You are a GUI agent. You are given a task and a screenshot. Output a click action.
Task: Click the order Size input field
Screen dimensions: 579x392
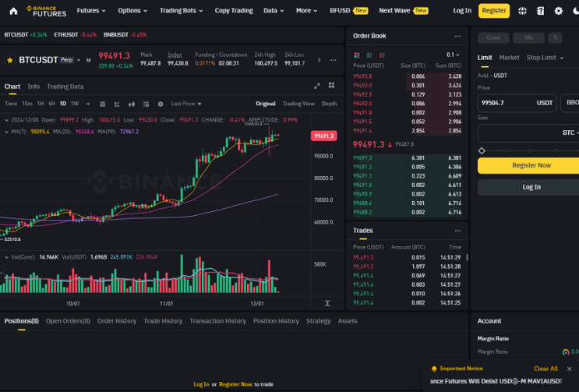pyautogui.click(x=528, y=133)
